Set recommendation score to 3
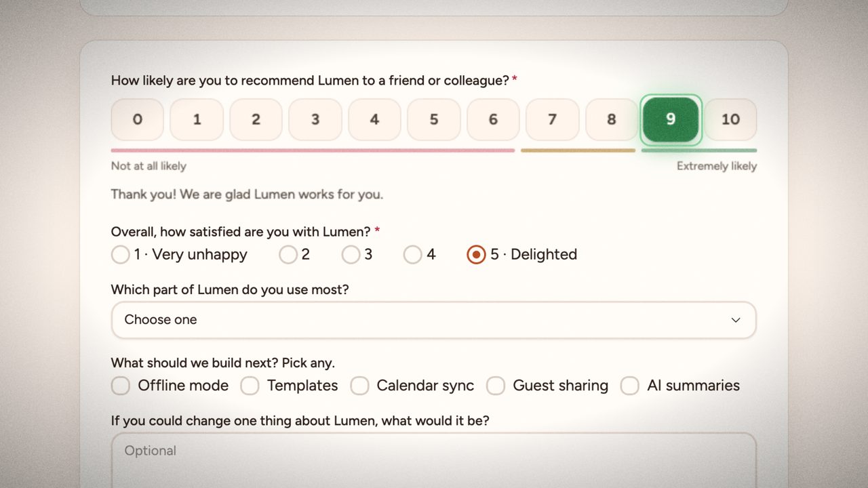This screenshot has width=868, height=488. point(315,119)
